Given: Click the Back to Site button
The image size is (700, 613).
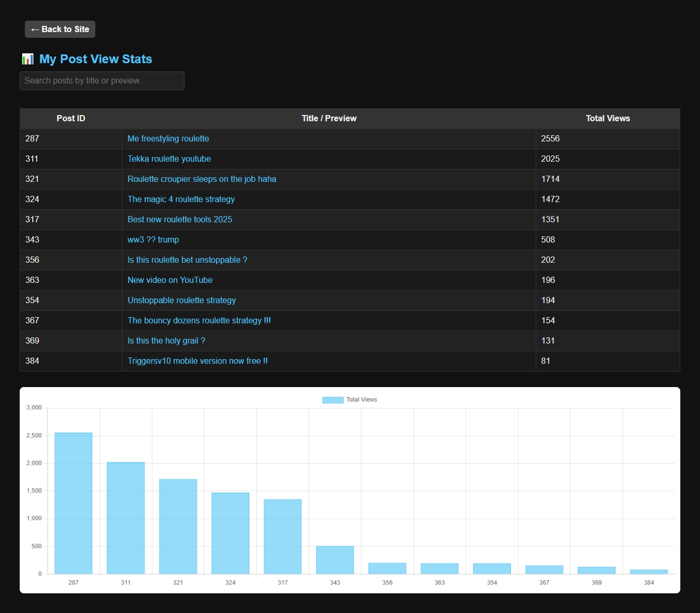Looking at the screenshot, I should (x=60, y=30).
